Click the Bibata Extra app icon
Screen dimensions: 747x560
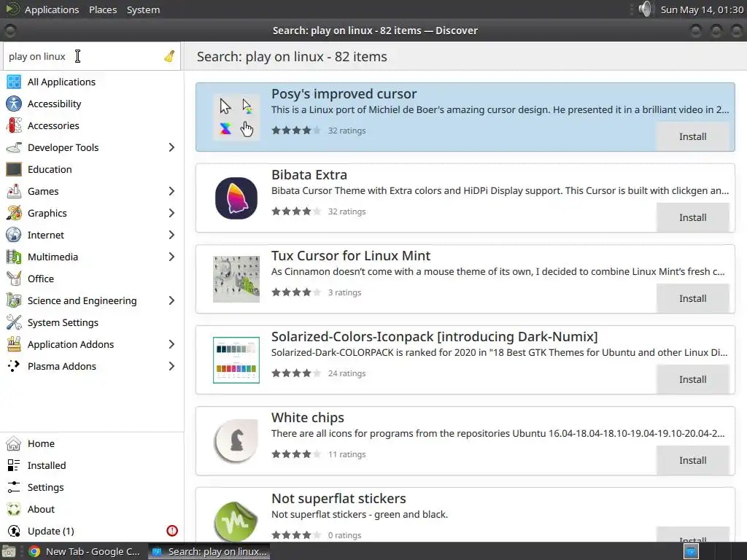[x=236, y=198]
